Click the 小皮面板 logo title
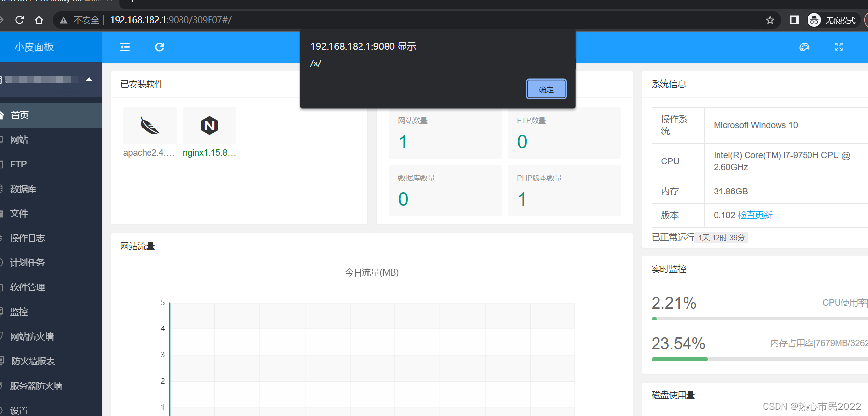868x416 pixels. tap(34, 47)
